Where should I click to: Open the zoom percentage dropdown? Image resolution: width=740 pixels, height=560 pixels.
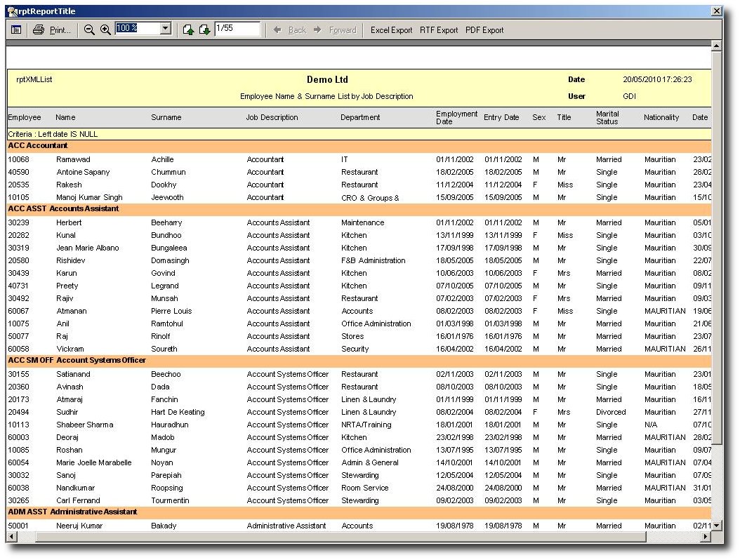coord(166,29)
